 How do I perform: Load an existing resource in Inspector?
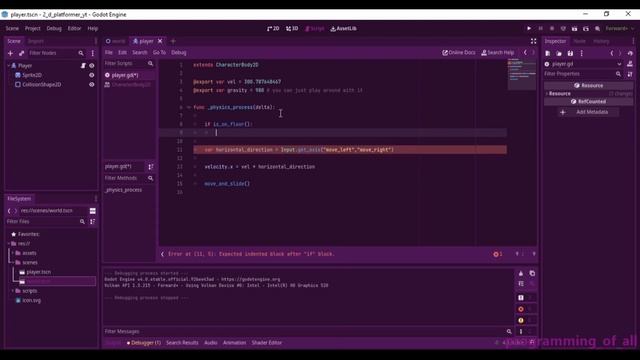tap(559, 53)
